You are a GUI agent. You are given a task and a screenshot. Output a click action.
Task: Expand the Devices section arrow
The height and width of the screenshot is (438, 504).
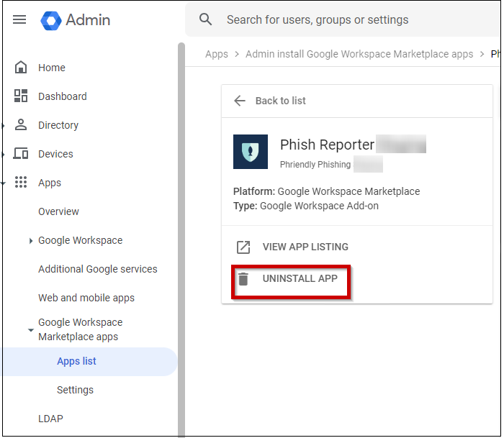pos(3,155)
